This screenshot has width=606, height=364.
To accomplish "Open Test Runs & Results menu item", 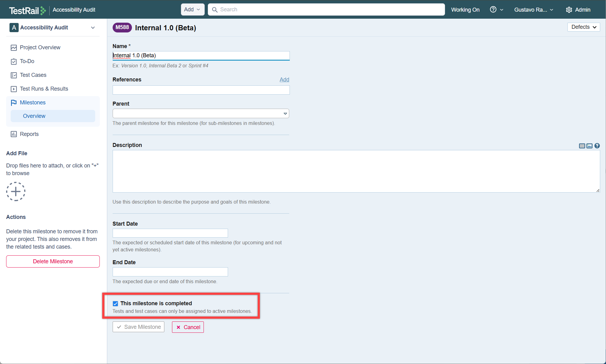I will click(x=44, y=89).
